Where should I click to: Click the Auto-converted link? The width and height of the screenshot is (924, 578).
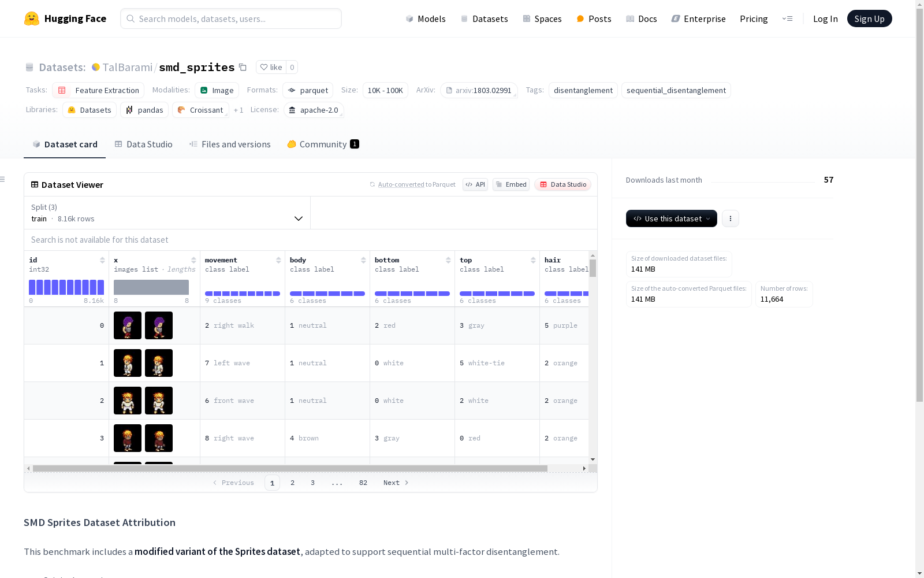pyautogui.click(x=401, y=184)
